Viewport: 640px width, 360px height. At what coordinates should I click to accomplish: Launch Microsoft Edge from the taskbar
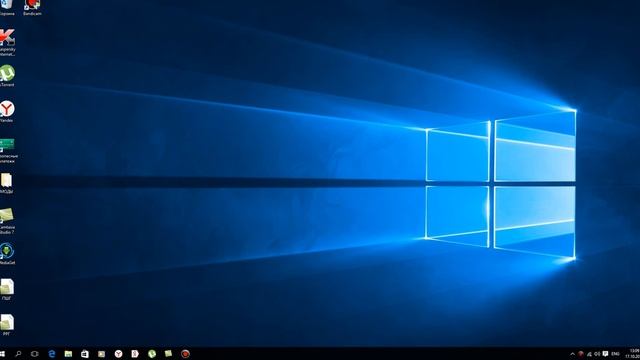[x=52, y=353]
